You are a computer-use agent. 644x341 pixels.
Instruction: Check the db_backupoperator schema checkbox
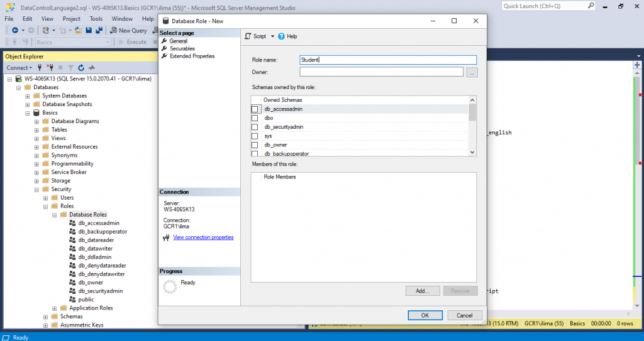(x=255, y=154)
